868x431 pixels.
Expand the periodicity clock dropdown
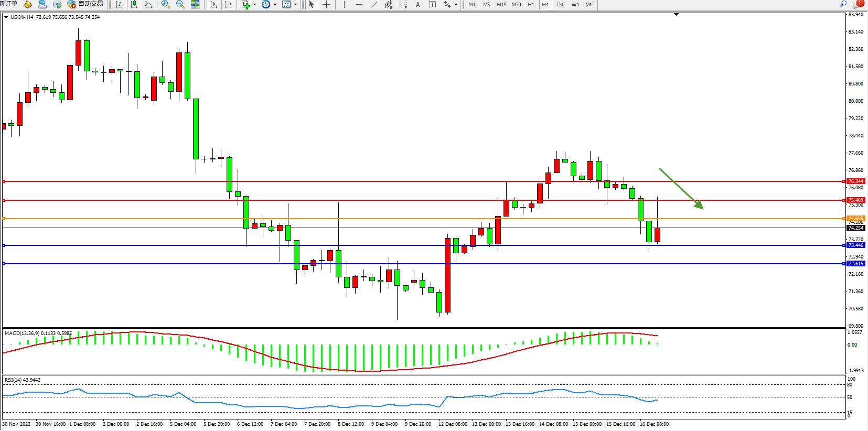[275, 5]
